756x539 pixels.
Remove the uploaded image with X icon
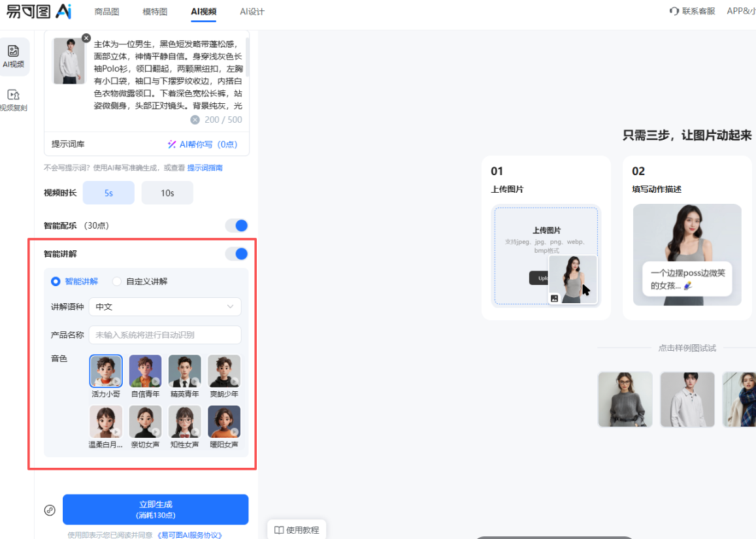(86, 38)
